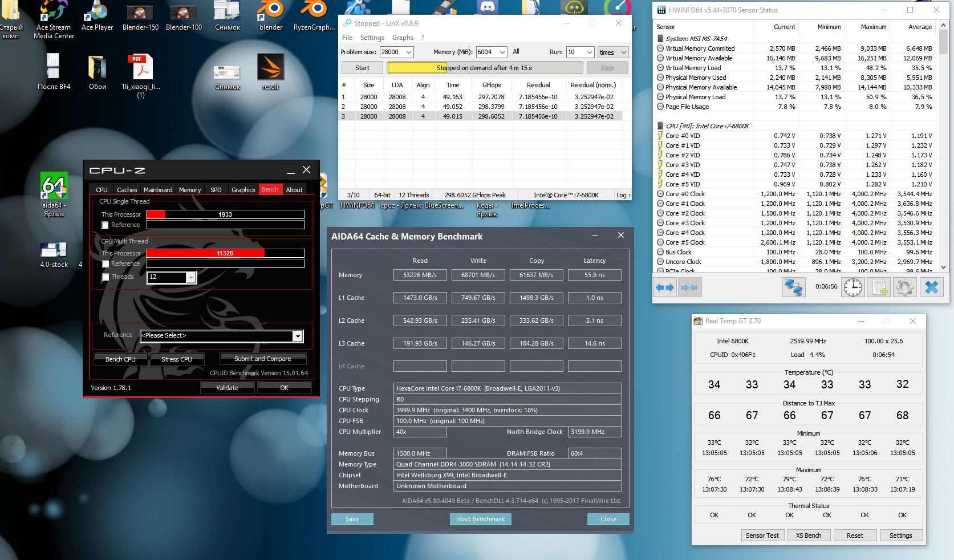This screenshot has height=560, width=954.
Task: Click the Save button in AIDA64
Action: 352,519
